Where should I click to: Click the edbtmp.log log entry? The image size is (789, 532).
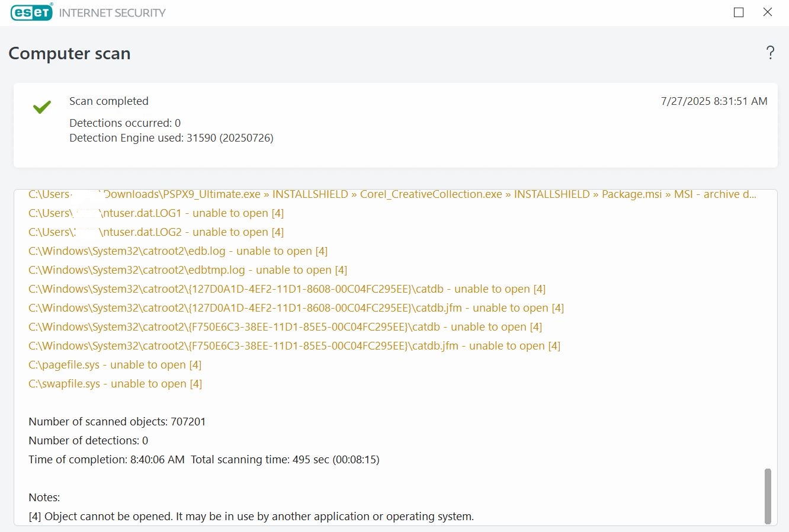188,270
